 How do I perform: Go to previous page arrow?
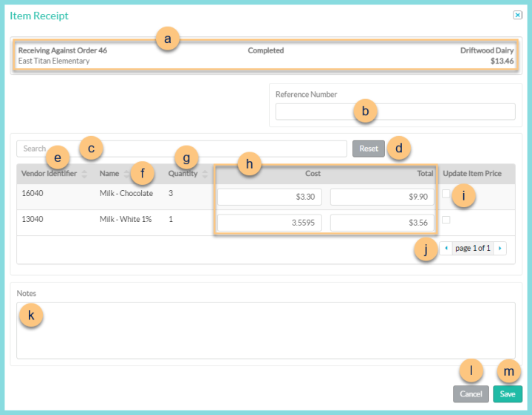click(446, 249)
